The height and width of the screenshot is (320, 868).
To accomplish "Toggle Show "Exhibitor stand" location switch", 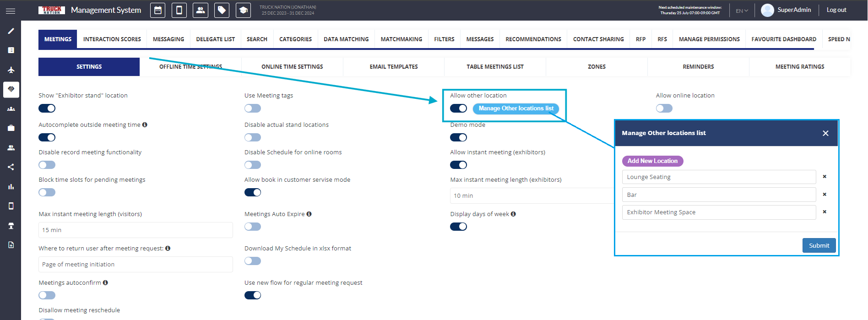I will click(x=47, y=108).
